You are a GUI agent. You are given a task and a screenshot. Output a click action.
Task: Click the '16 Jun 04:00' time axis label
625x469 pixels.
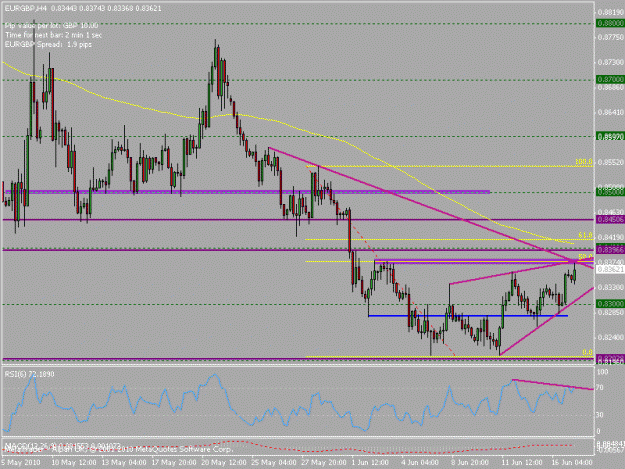pyautogui.click(x=572, y=462)
